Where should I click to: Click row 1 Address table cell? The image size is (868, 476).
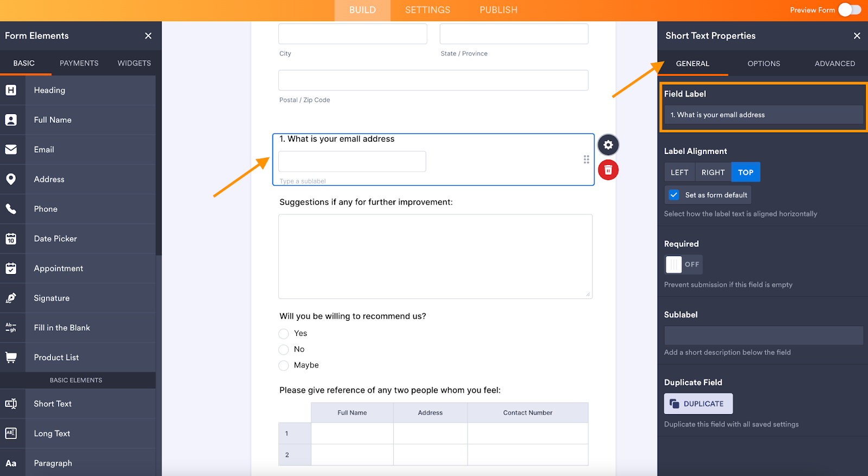tap(430, 433)
